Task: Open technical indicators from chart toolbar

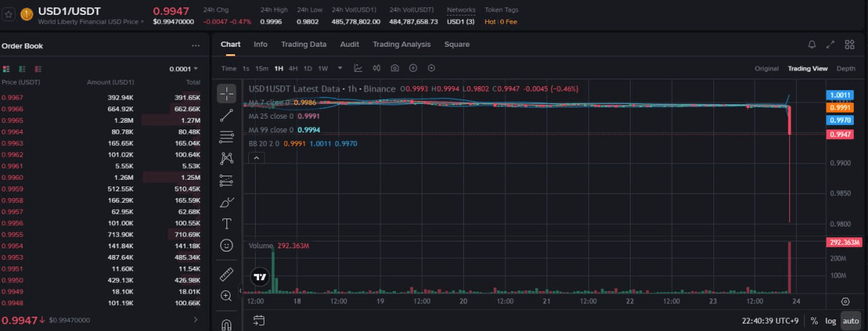Action: [358, 69]
